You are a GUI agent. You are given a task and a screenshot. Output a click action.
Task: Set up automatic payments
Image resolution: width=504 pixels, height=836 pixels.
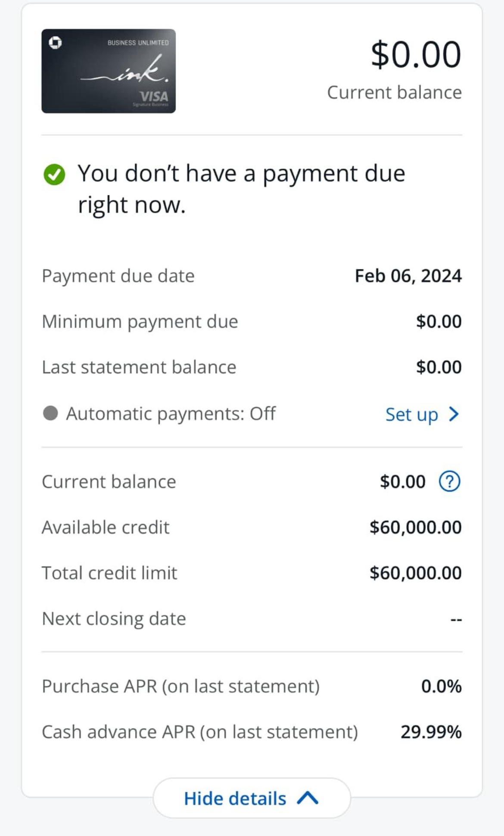[412, 414]
